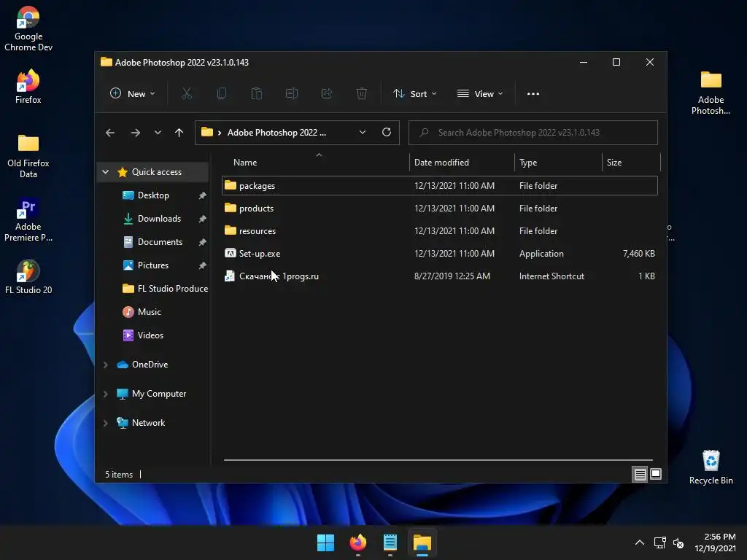The height and width of the screenshot is (560, 747).
Task: Select the Set-up.exe application file
Action: coord(440,253)
